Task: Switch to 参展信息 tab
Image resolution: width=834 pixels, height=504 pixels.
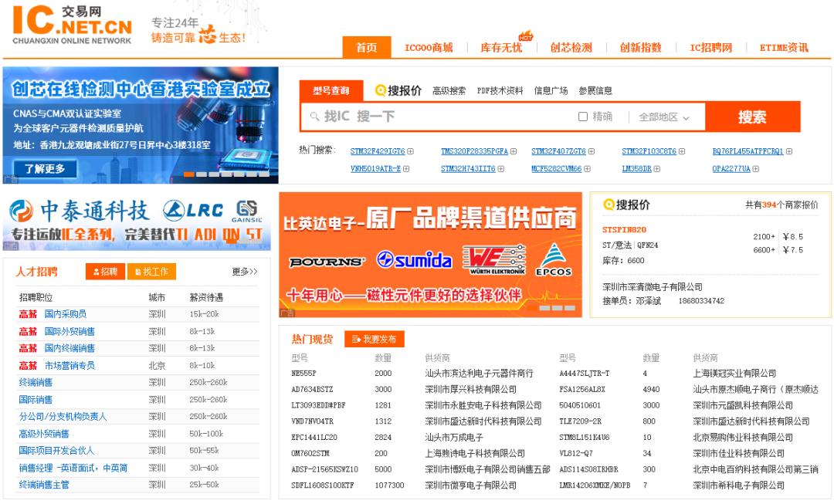Action: 595,91
